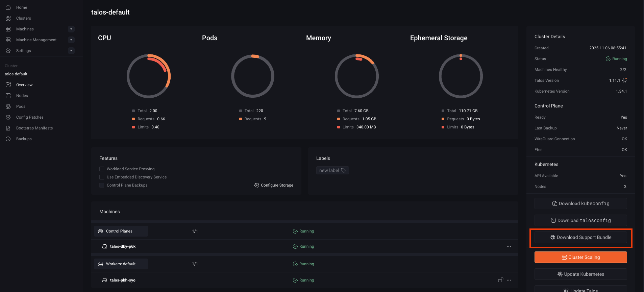
Task: Open Config Patches page
Action: [x=30, y=117]
